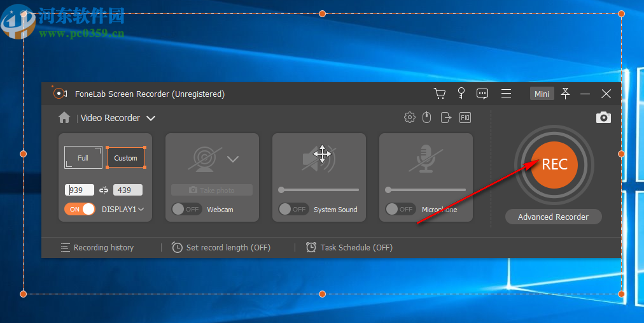Click the Home icon
Viewport: 644px width, 323px height.
(64, 118)
